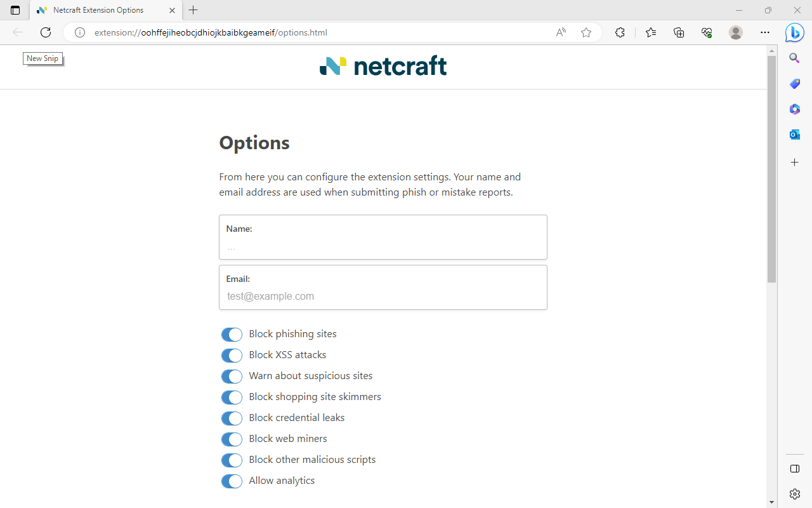
Task: Open Outlook from the sidebar
Action: point(794,135)
